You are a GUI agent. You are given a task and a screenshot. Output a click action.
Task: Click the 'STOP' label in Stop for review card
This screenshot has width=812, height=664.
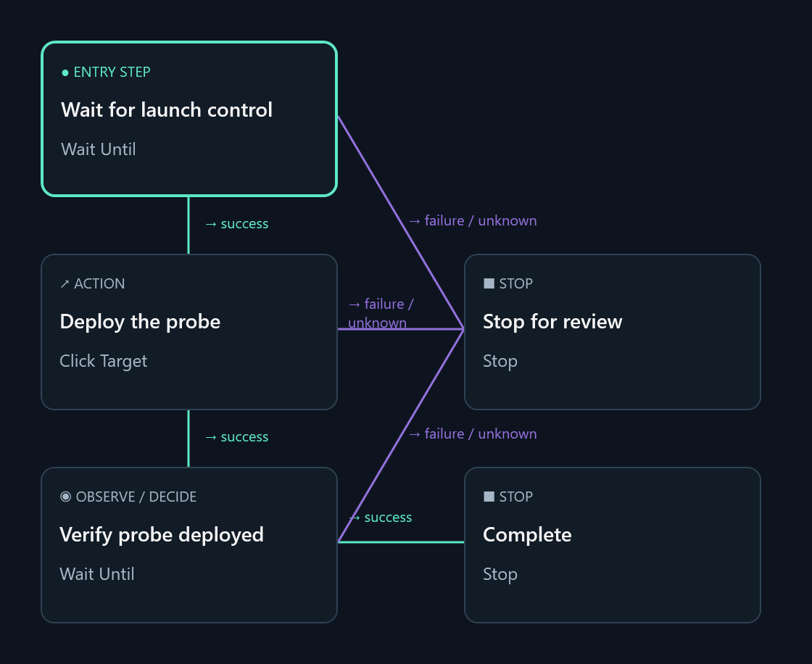click(515, 284)
